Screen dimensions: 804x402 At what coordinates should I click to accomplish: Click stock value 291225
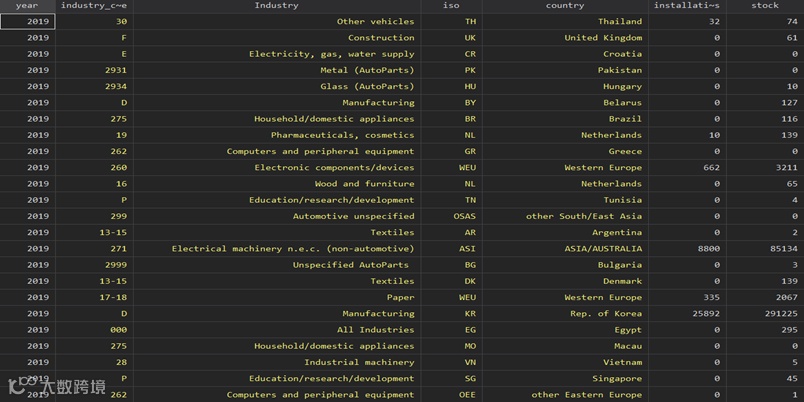[765, 314]
